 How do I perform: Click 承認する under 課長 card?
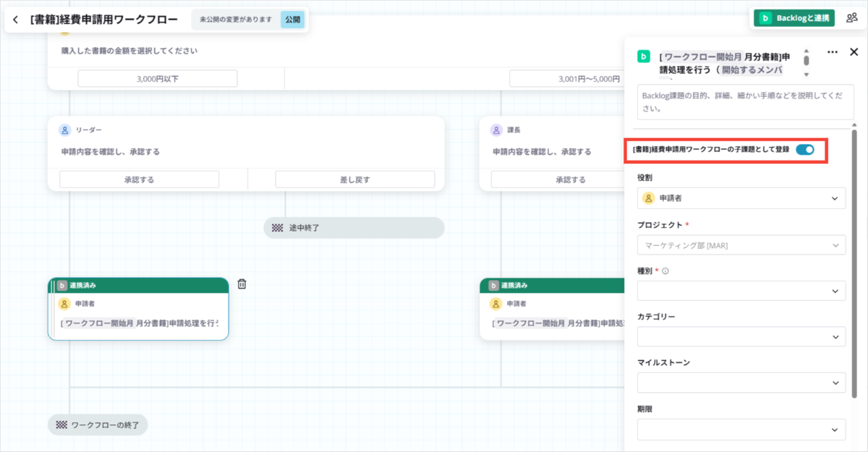(558, 179)
